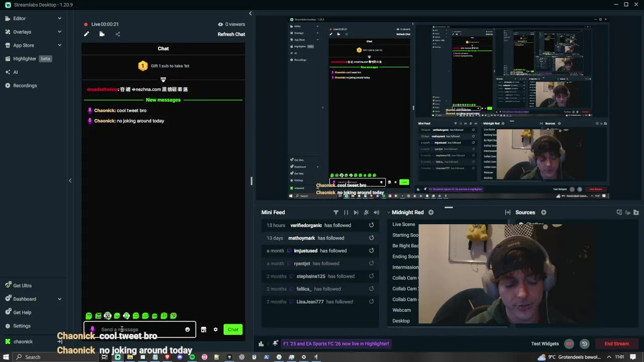Open Midnight Red scene collection dropdown
Image resolution: width=644 pixels, height=362 pixels.
pos(407,212)
